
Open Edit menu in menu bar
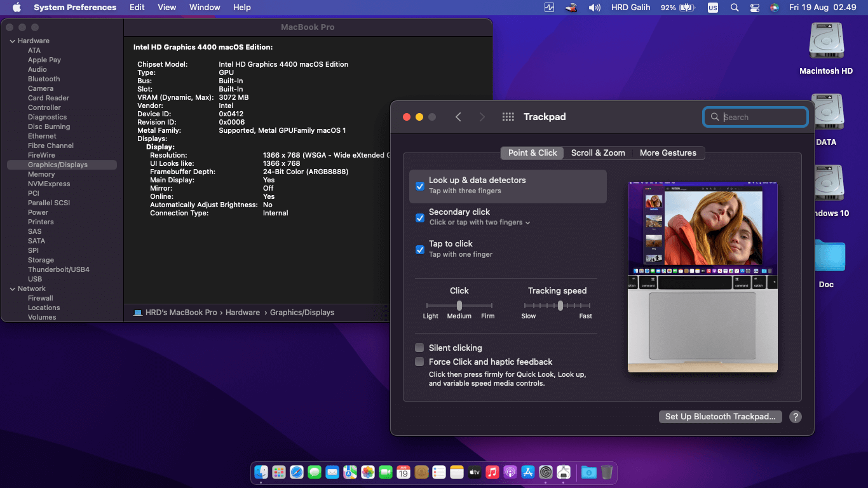pyautogui.click(x=137, y=8)
